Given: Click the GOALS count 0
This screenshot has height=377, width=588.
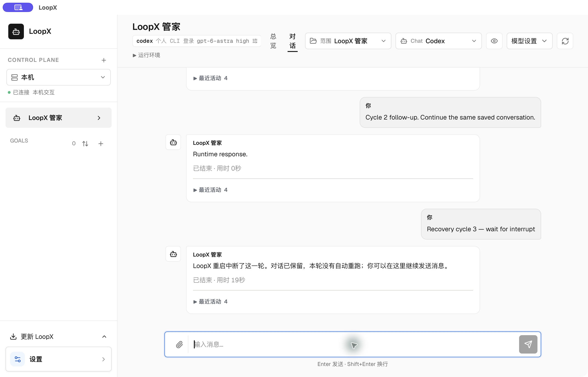Looking at the screenshot, I should click(x=74, y=143).
